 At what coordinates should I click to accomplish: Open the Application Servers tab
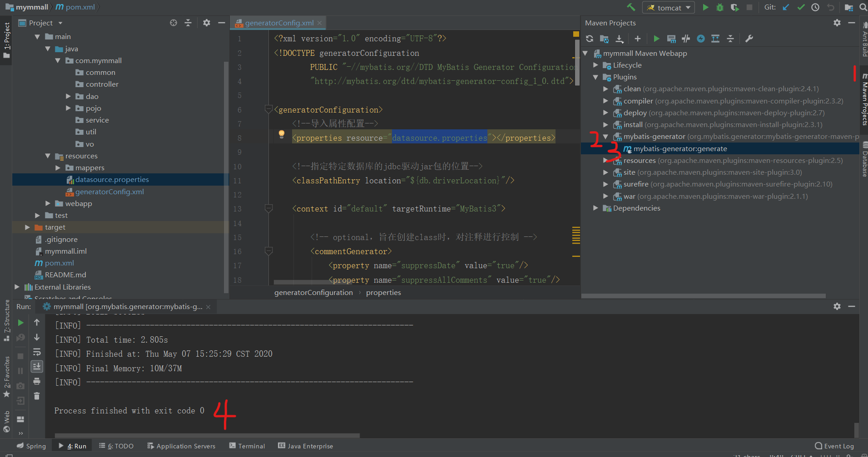click(x=181, y=446)
